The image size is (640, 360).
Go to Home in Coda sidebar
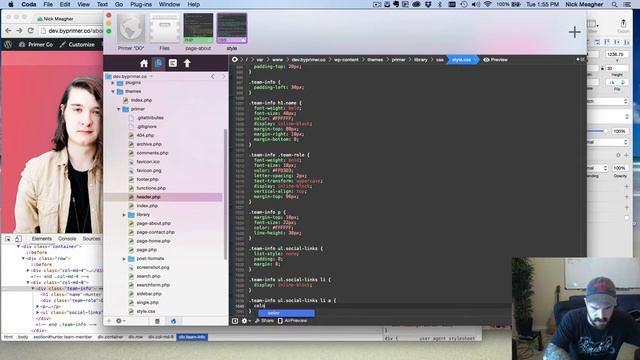[x=144, y=63]
